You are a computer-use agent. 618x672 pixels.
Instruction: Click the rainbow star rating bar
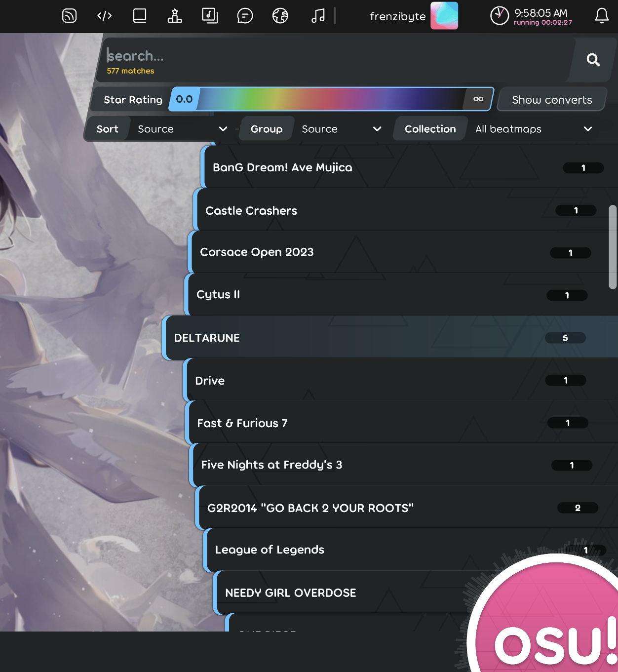(x=332, y=99)
